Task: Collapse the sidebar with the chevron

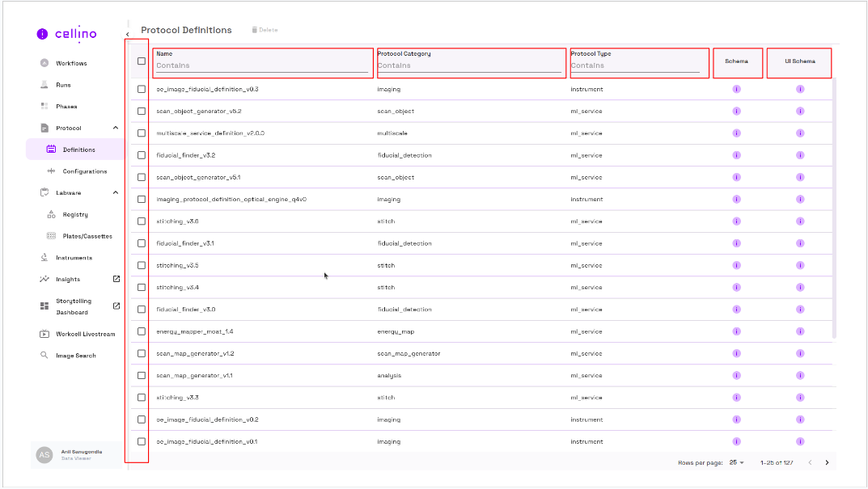Action: pyautogui.click(x=128, y=34)
